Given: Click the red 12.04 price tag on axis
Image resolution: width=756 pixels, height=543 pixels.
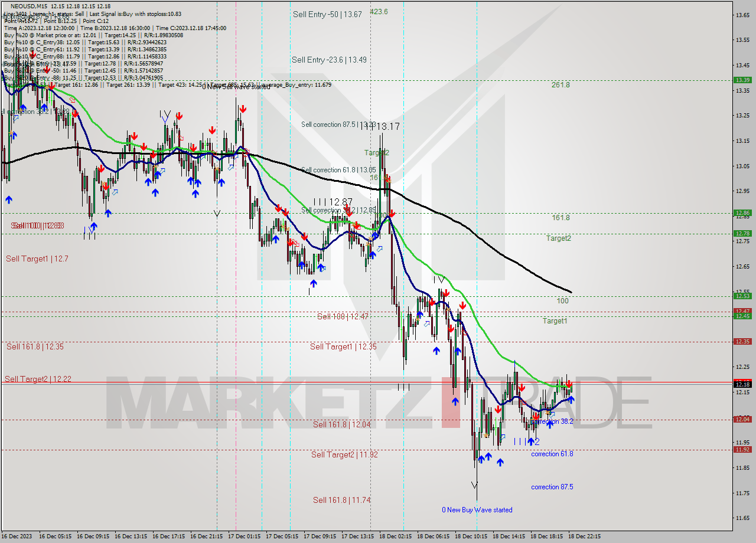Looking at the screenshot, I should (742, 419).
